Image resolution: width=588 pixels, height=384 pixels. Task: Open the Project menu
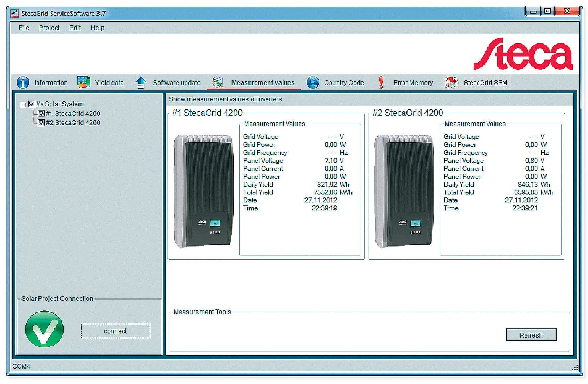point(49,28)
